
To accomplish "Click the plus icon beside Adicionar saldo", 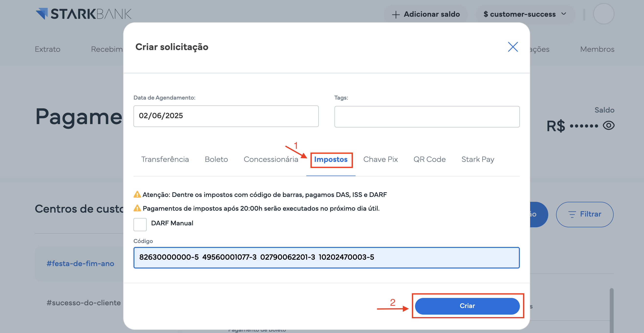I will click(396, 14).
